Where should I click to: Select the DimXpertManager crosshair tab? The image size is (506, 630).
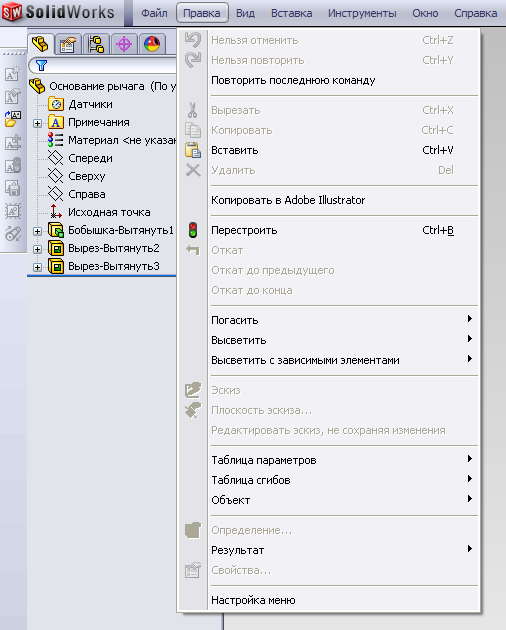[124, 45]
